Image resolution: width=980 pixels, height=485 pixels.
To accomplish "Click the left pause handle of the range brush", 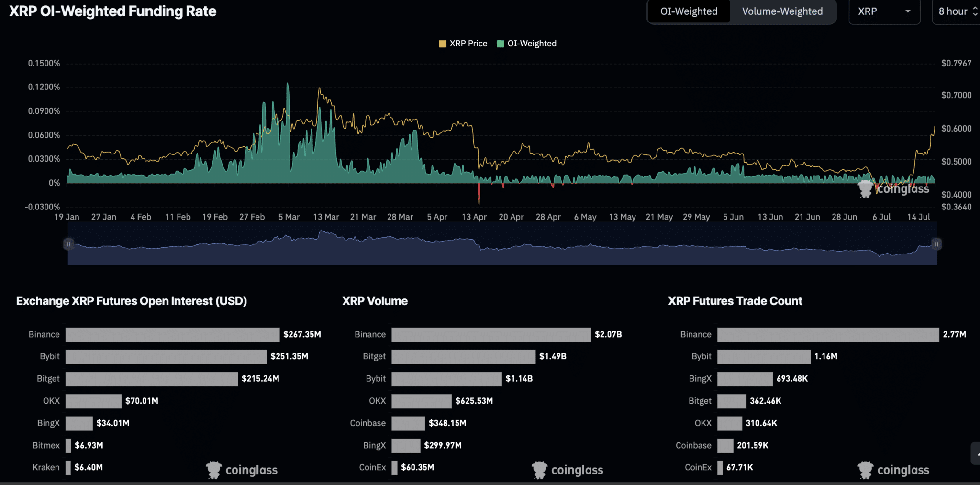I will pyautogui.click(x=68, y=244).
